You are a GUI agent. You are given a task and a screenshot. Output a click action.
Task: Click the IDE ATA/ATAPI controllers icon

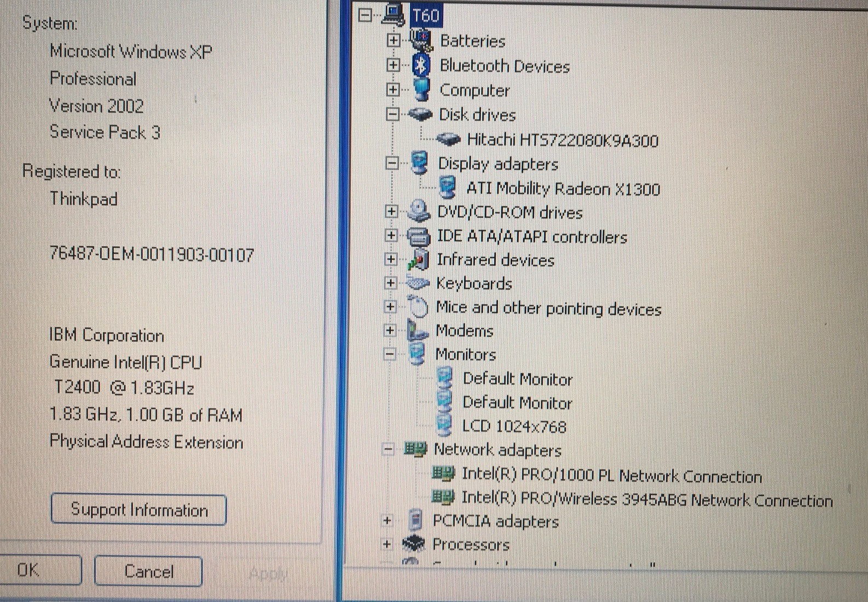pos(419,236)
